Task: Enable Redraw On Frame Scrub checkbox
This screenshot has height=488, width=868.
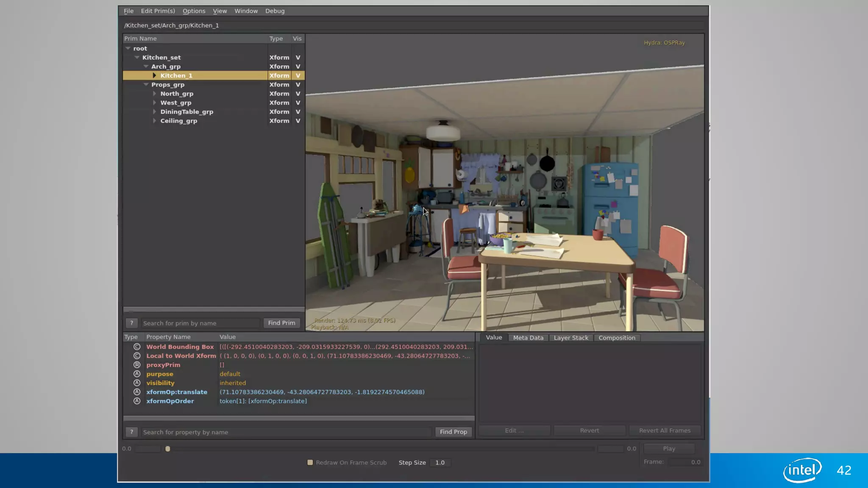Action: pyautogui.click(x=310, y=463)
